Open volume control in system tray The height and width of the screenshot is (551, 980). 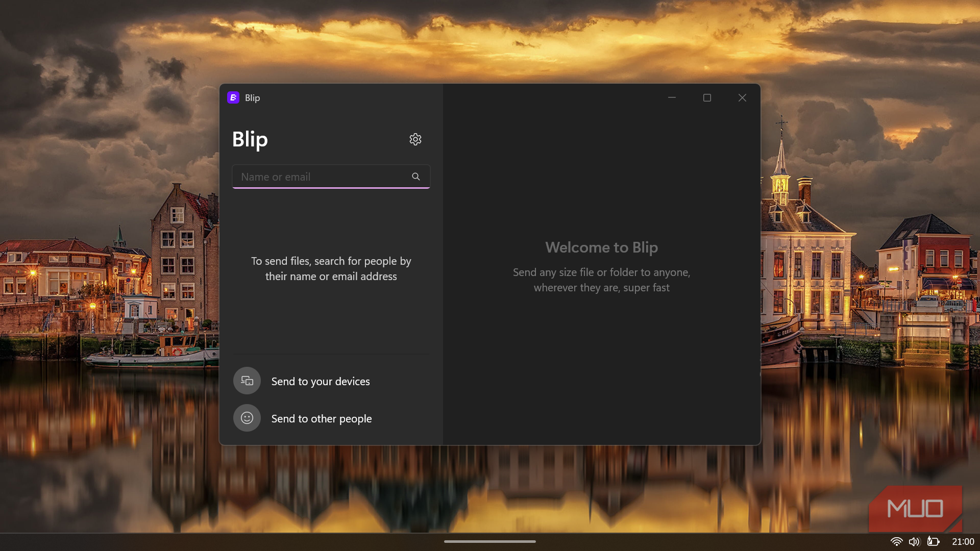[914, 542]
